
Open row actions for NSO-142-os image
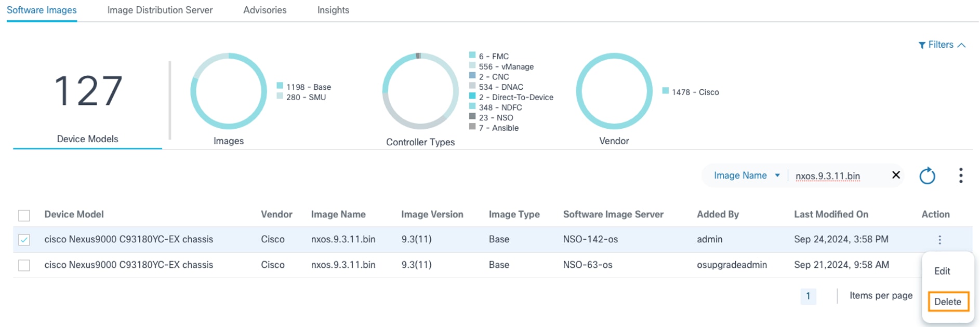click(939, 240)
